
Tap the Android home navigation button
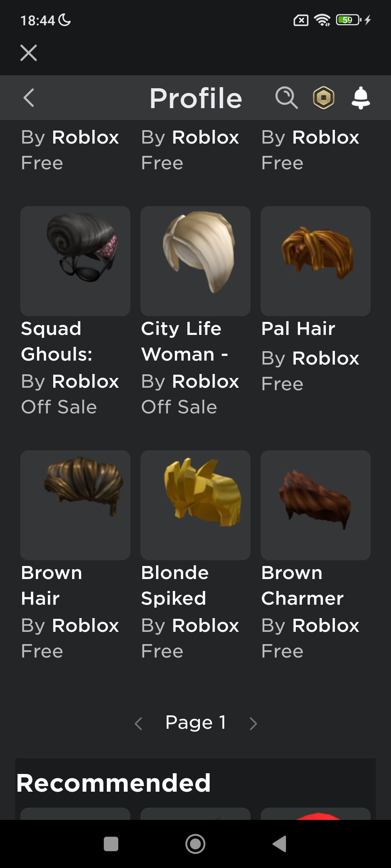(195, 844)
